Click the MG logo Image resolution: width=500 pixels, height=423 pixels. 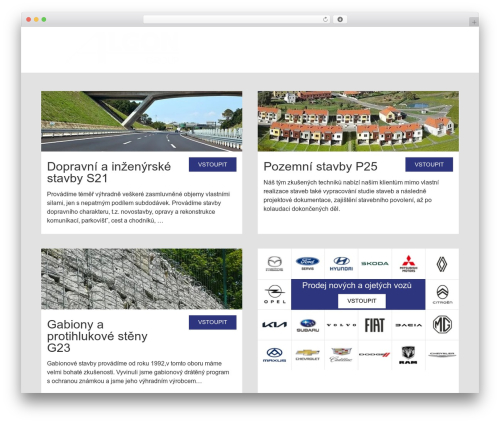(442, 324)
